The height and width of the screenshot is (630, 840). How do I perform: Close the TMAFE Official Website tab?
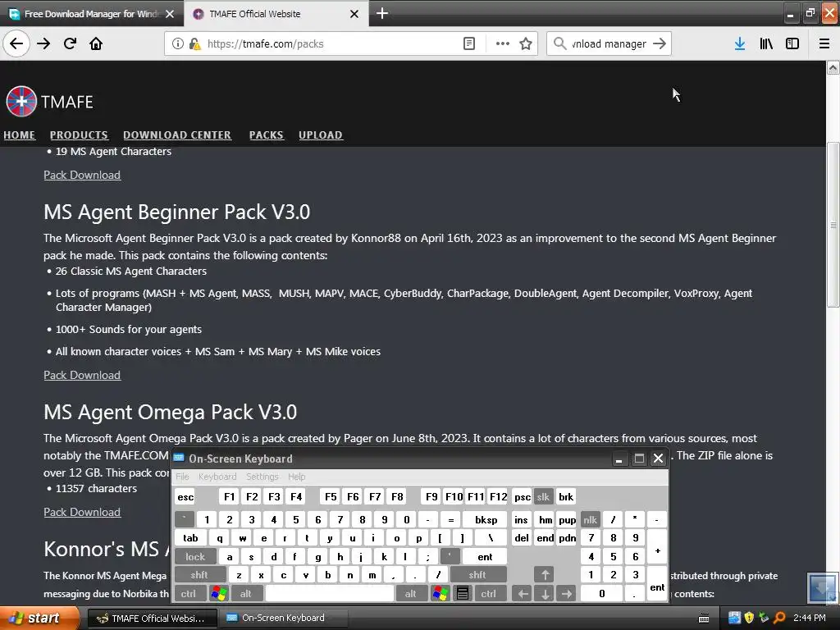354,14
